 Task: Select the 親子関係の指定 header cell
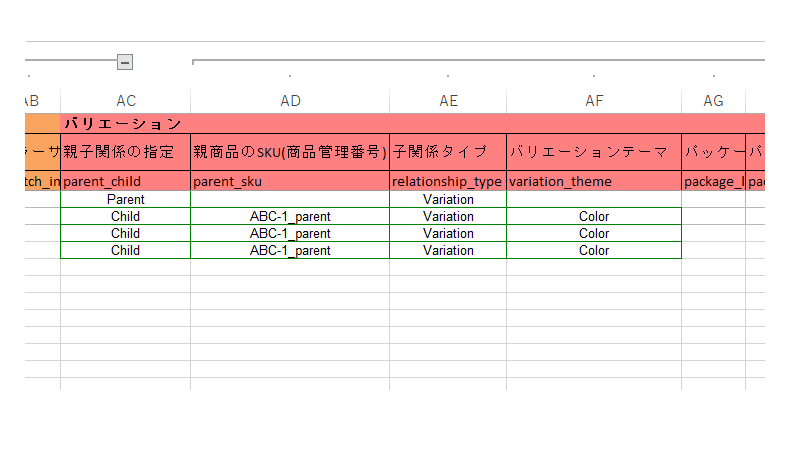(x=125, y=152)
